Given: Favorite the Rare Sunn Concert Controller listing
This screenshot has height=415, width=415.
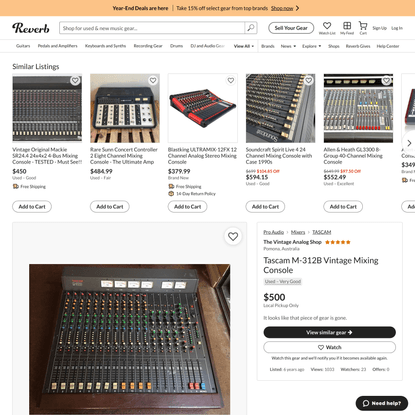Looking at the screenshot, I should click(153, 80).
